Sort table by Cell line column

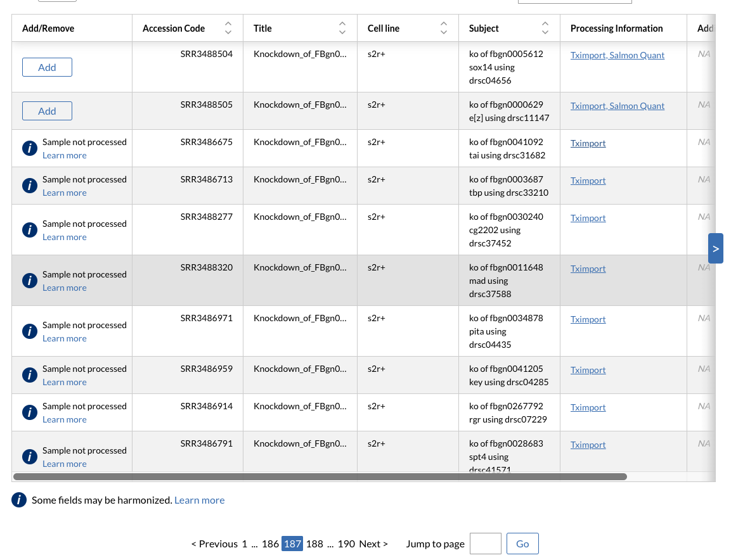(x=444, y=28)
